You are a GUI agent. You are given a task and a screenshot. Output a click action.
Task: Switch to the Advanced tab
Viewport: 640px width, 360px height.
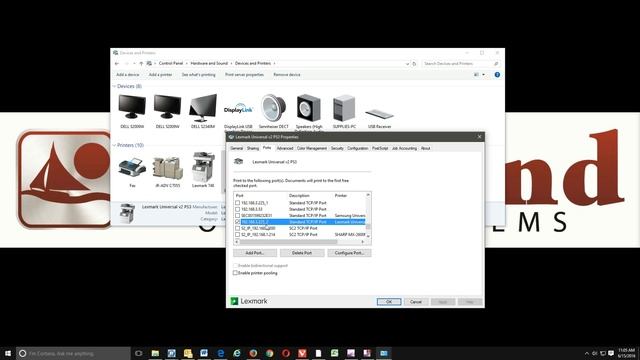point(285,148)
